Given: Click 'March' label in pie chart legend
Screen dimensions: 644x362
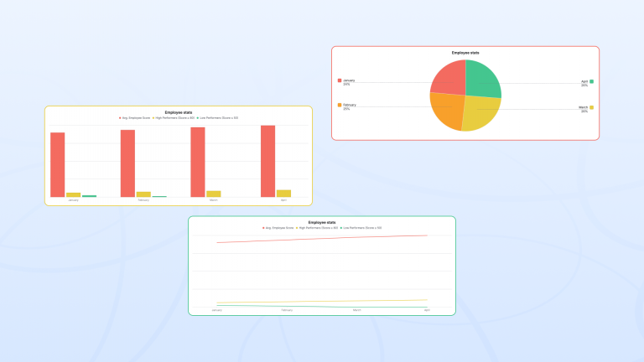Looking at the screenshot, I should coord(584,107).
